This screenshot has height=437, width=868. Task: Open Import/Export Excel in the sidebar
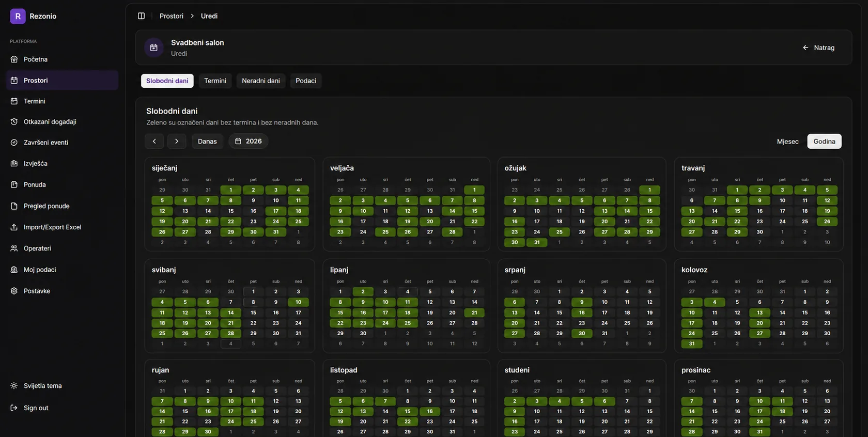[x=62, y=227]
